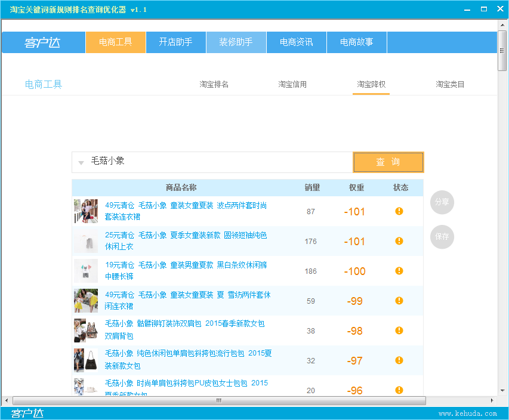The height and width of the screenshot is (420, 509).
Task: Expand the search box dropdown arrow
Action: click(x=81, y=163)
